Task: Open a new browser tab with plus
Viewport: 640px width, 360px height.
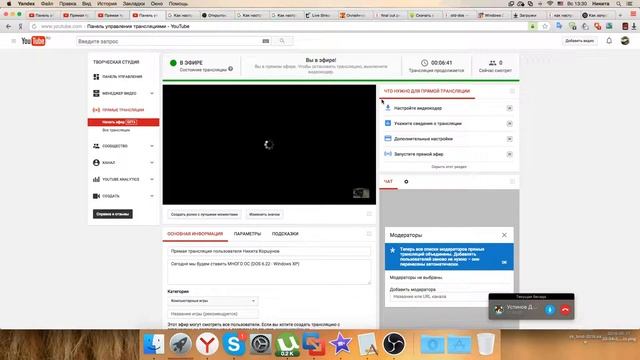Action: click(620, 15)
